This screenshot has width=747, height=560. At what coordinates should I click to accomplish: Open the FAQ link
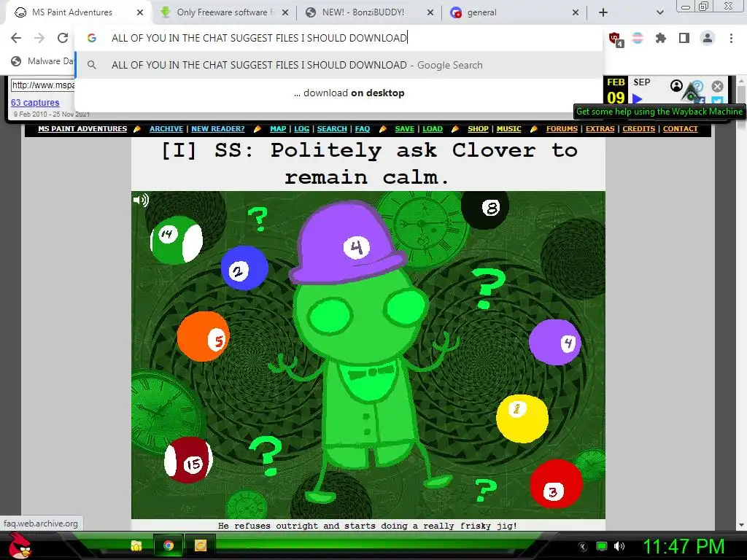tap(362, 128)
